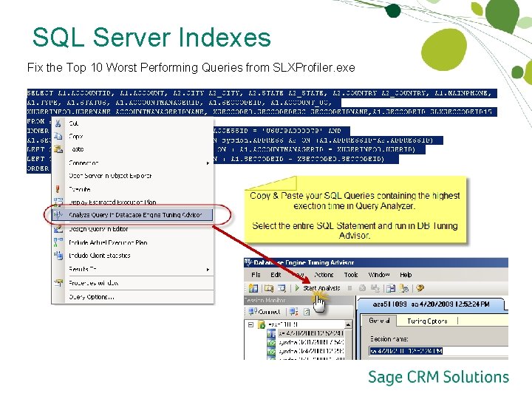Open the Edit menu in Tuning Advisor
Image resolution: width=532 pixels, height=399 pixels.
[276, 275]
